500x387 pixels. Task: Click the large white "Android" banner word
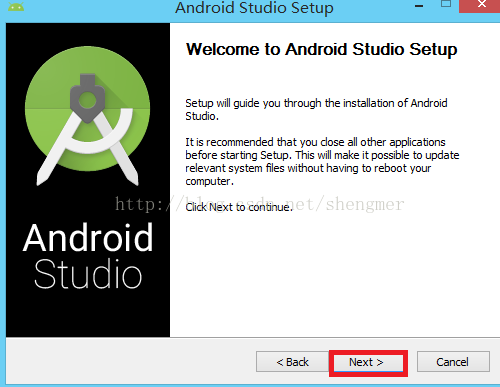click(x=88, y=238)
